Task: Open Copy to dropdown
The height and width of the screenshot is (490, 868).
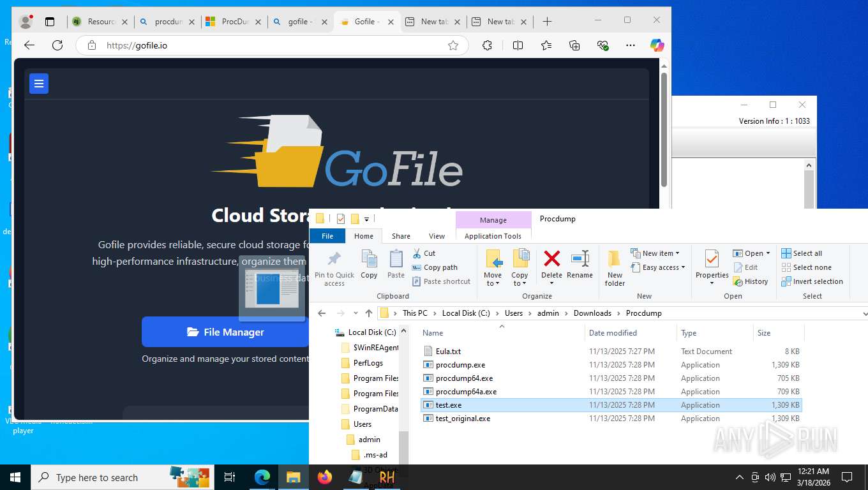Action: pos(520,268)
